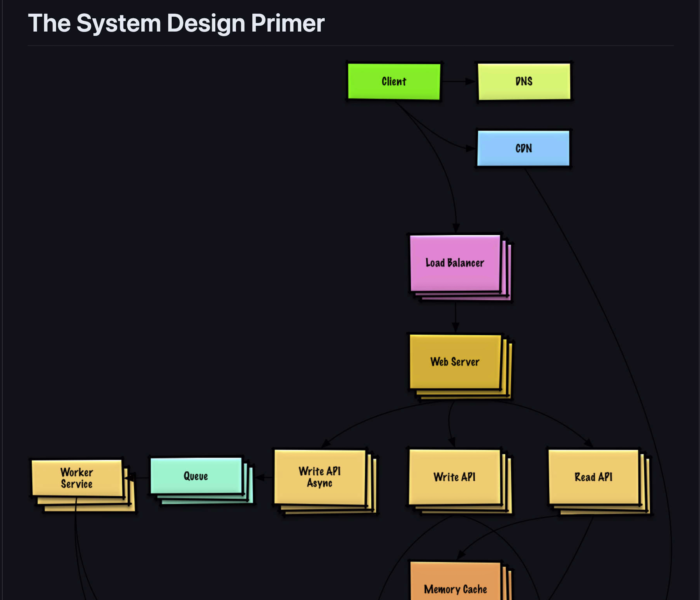Image resolution: width=700 pixels, height=600 pixels.
Task: Click The System Design Primer heading
Action: point(176,24)
